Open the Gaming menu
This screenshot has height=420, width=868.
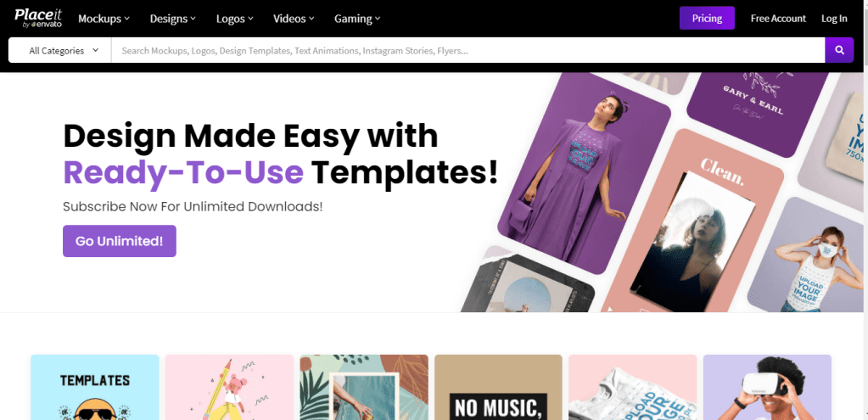tap(357, 19)
